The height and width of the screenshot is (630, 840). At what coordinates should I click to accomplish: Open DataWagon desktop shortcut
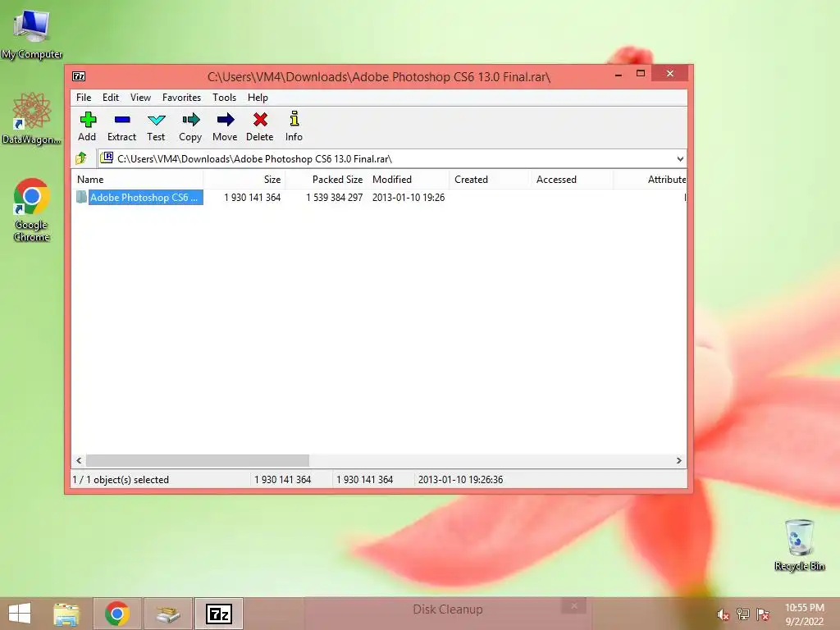point(32,118)
